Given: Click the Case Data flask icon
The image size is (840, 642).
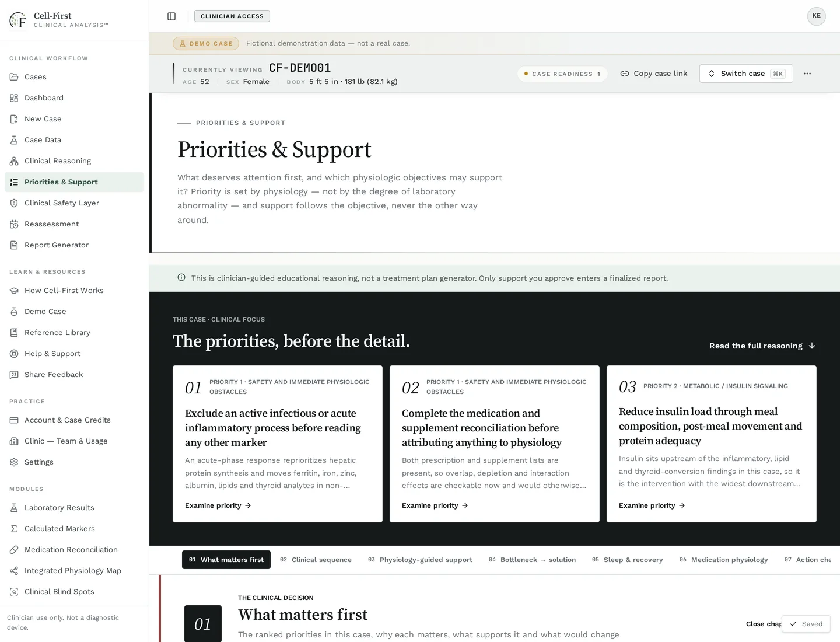Looking at the screenshot, I should 14,140.
